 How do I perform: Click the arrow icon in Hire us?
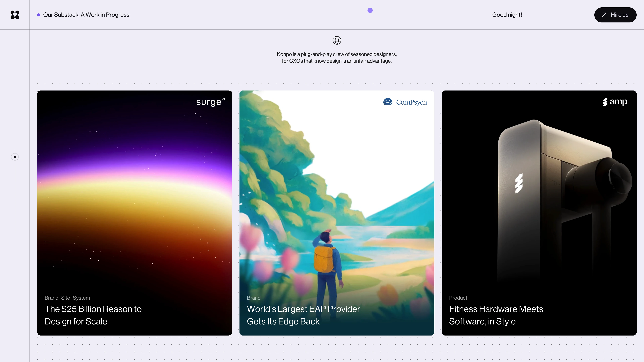coord(604,15)
